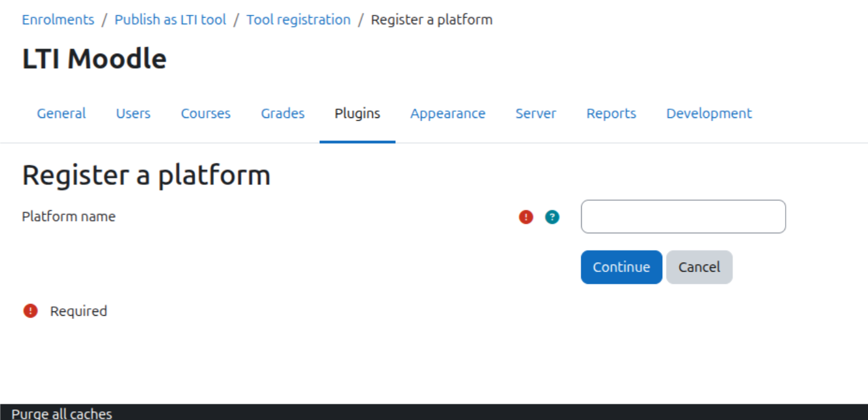Click the Continue button
This screenshot has width=868, height=420.
(622, 267)
